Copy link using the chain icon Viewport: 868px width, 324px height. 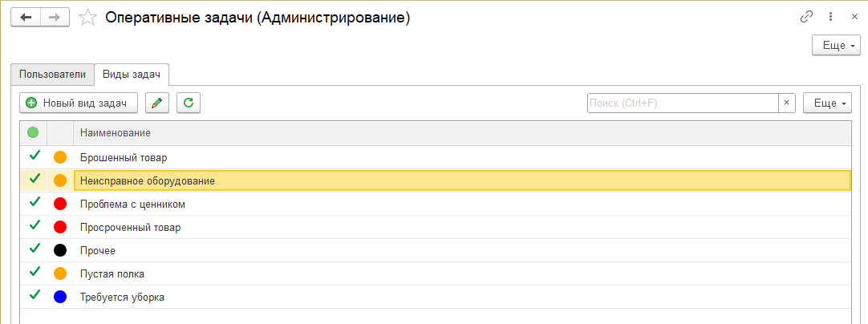tap(806, 17)
